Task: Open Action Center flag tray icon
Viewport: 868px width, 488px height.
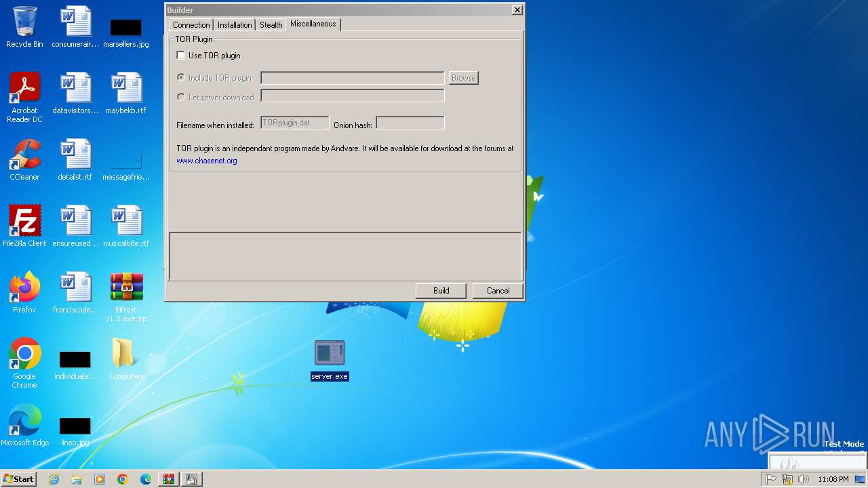Action: tap(771, 479)
